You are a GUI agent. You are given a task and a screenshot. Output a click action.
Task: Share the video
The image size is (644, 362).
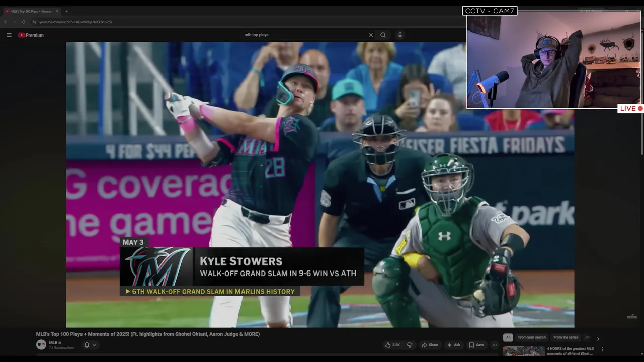coord(430,345)
